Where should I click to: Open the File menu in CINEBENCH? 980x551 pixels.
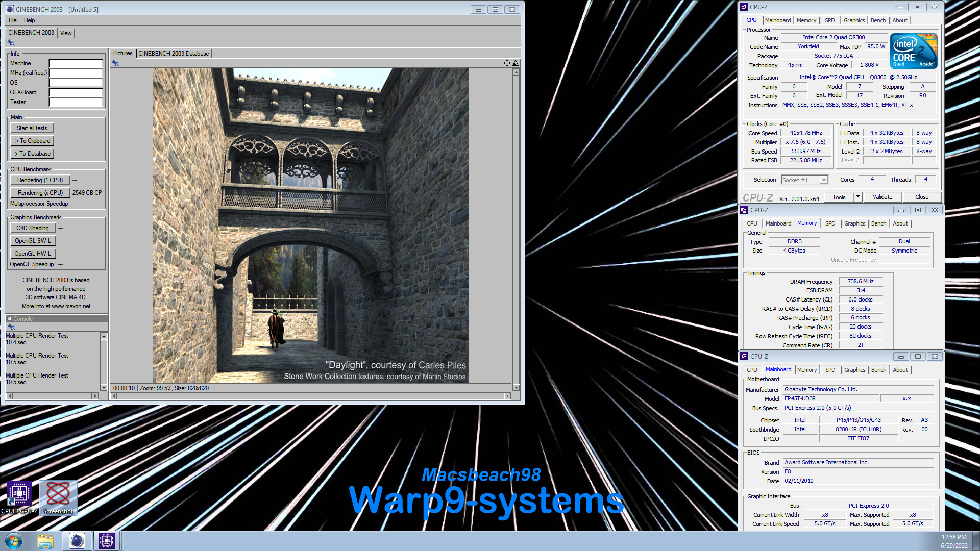tap(13, 20)
